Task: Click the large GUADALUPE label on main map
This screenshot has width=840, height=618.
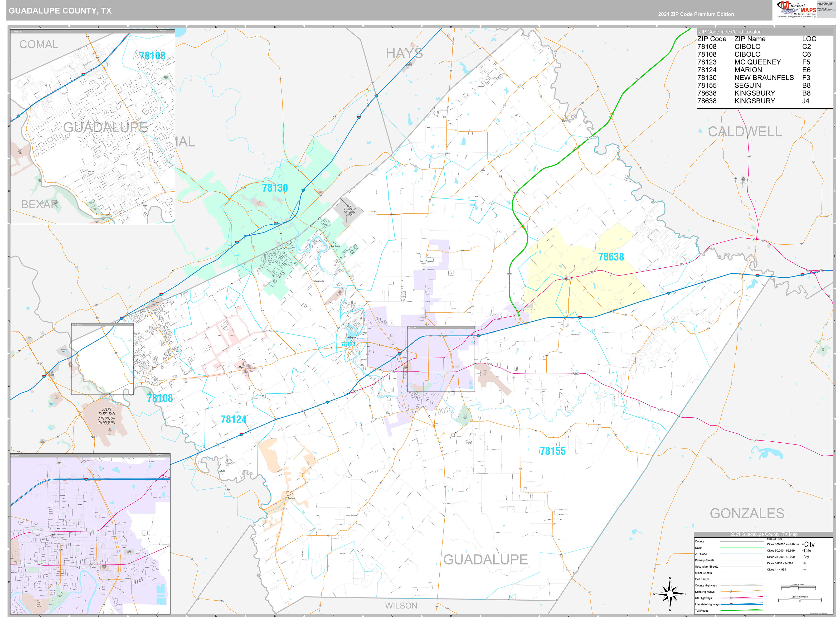Action: tap(486, 560)
